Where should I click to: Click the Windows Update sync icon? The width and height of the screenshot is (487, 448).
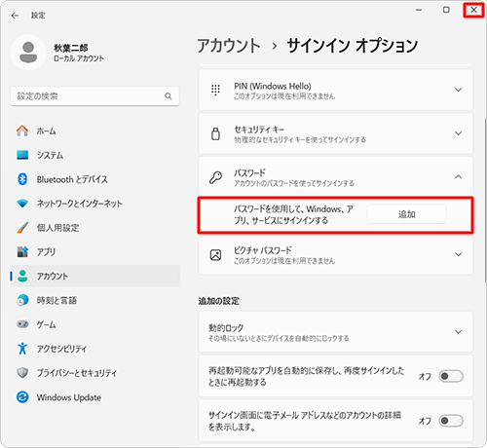(22, 397)
